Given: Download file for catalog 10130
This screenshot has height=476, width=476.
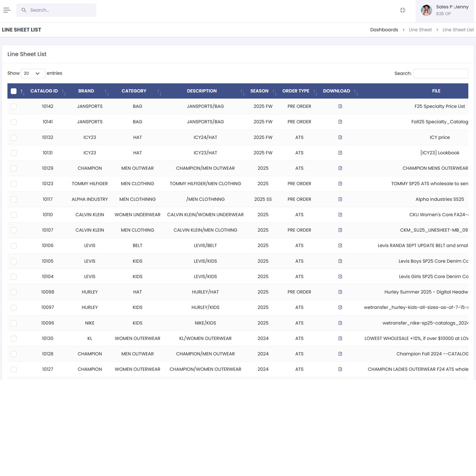Looking at the screenshot, I should point(340,338).
